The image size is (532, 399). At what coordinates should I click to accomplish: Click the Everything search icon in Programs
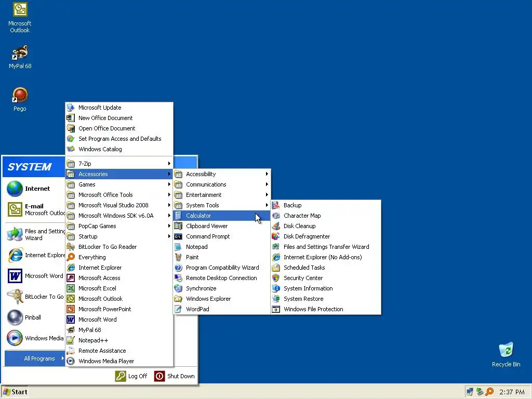pos(71,257)
